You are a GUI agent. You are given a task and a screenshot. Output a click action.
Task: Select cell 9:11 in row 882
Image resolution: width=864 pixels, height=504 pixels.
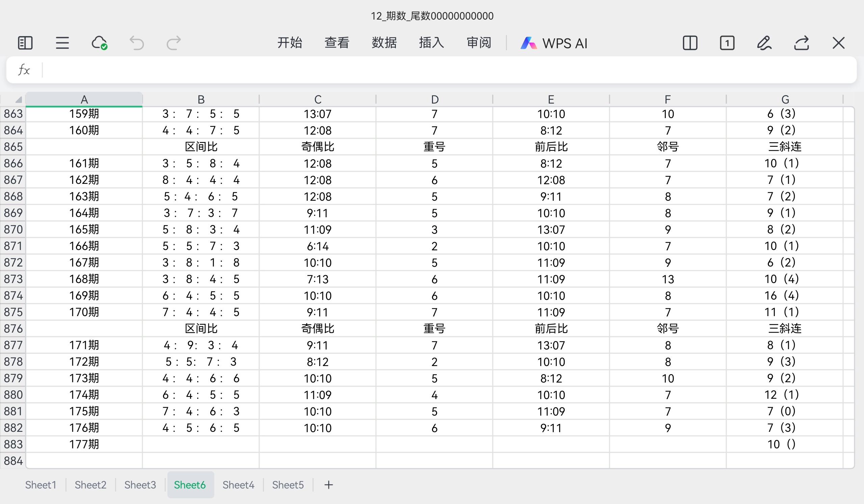(551, 428)
